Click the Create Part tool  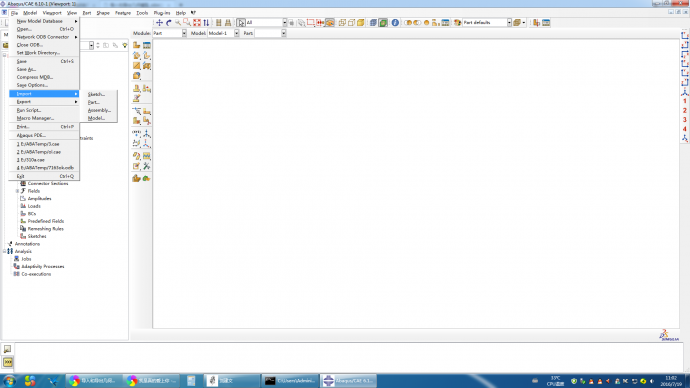(x=137, y=45)
